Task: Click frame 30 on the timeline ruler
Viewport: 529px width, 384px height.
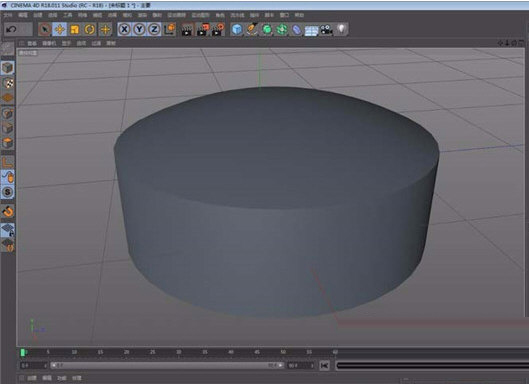Action: click(x=178, y=352)
